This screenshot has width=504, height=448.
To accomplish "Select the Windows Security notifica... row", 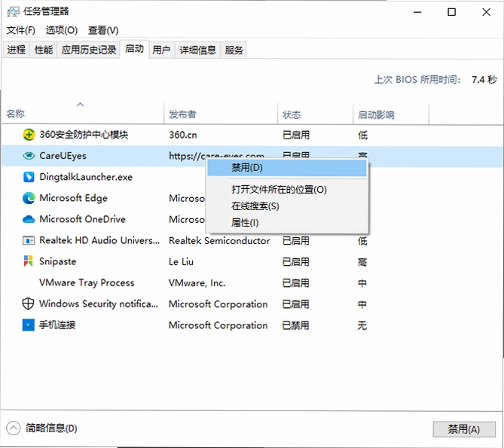I will point(99,303).
